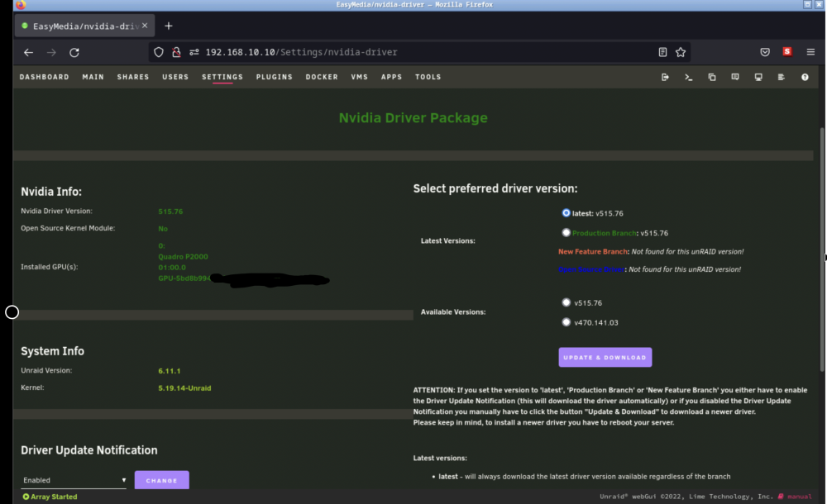Click the red S extension icon

(787, 52)
